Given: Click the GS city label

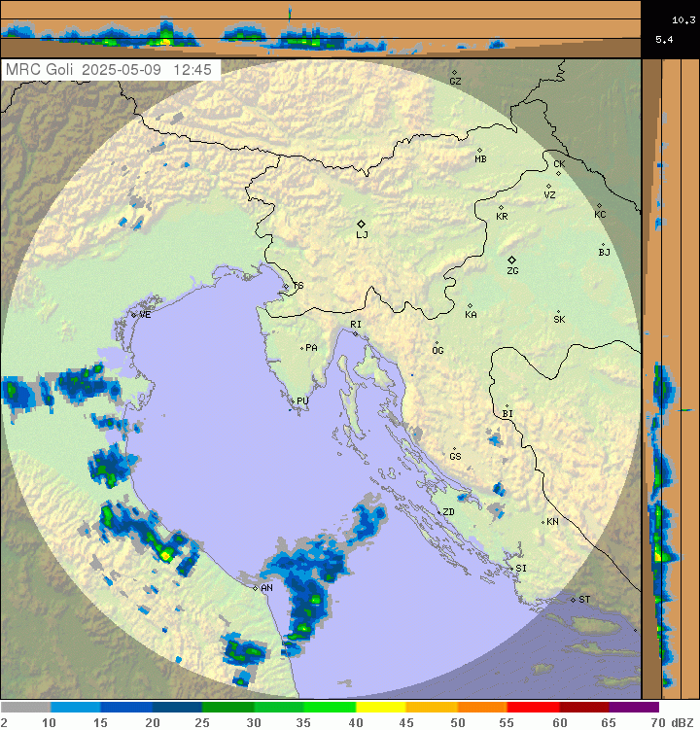Looking at the screenshot, I should coord(456,457).
